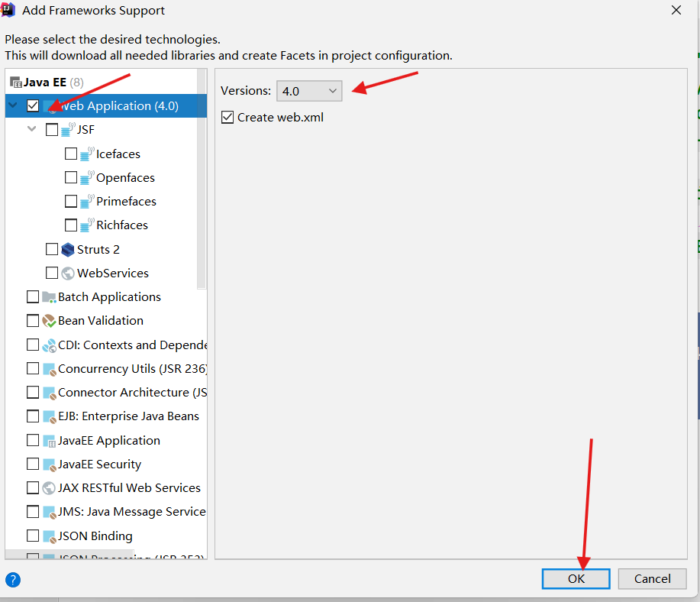The image size is (700, 602).
Task: Check the CDI Contexts checkbox
Action: (33, 345)
